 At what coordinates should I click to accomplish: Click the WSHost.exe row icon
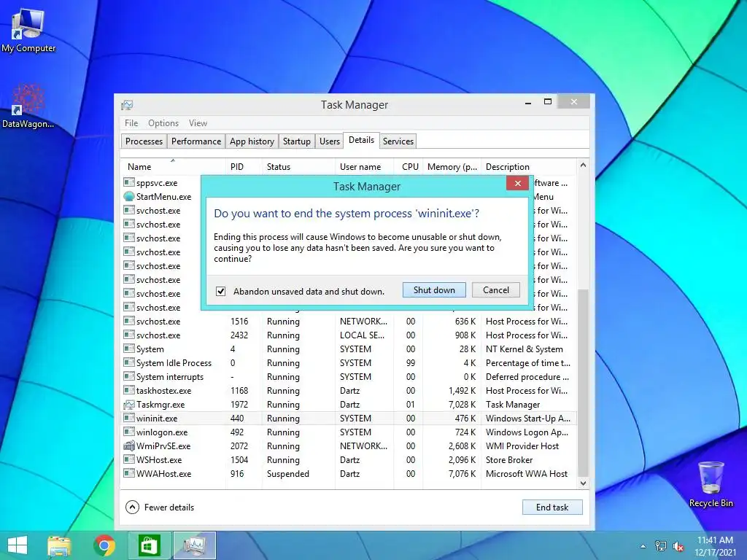(x=128, y=459)
